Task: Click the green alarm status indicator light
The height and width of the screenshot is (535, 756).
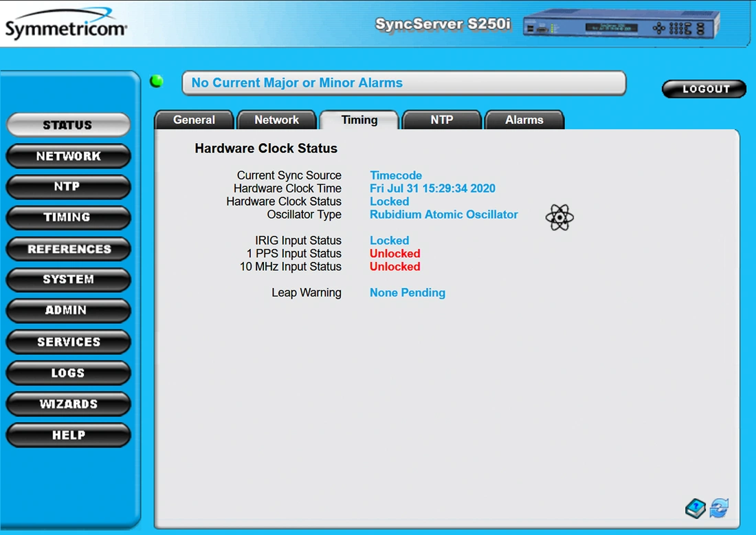Action: point(157,81)
